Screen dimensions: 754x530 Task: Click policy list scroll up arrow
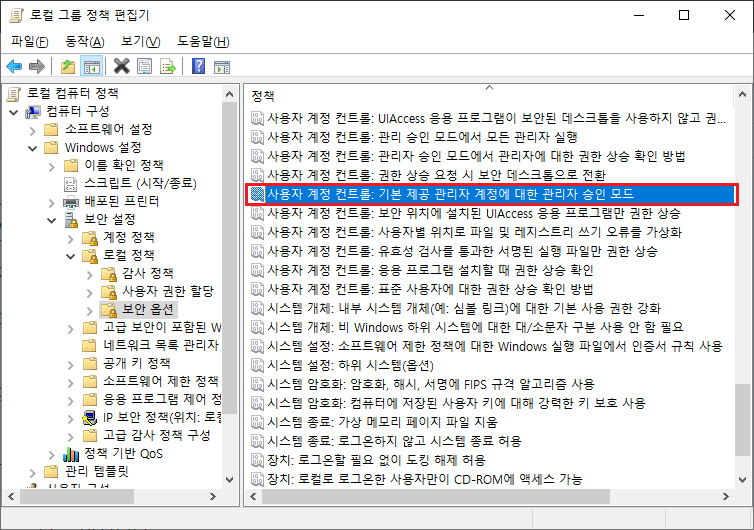coord(742,94)
